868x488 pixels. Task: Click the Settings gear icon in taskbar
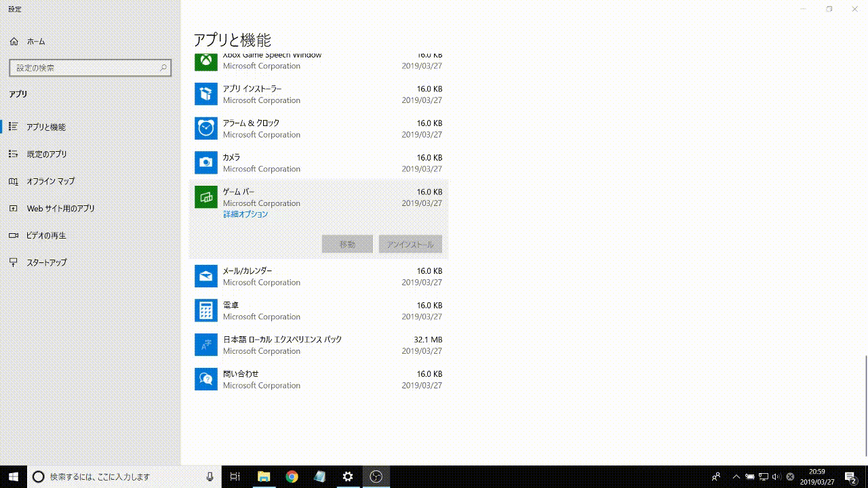348,476
